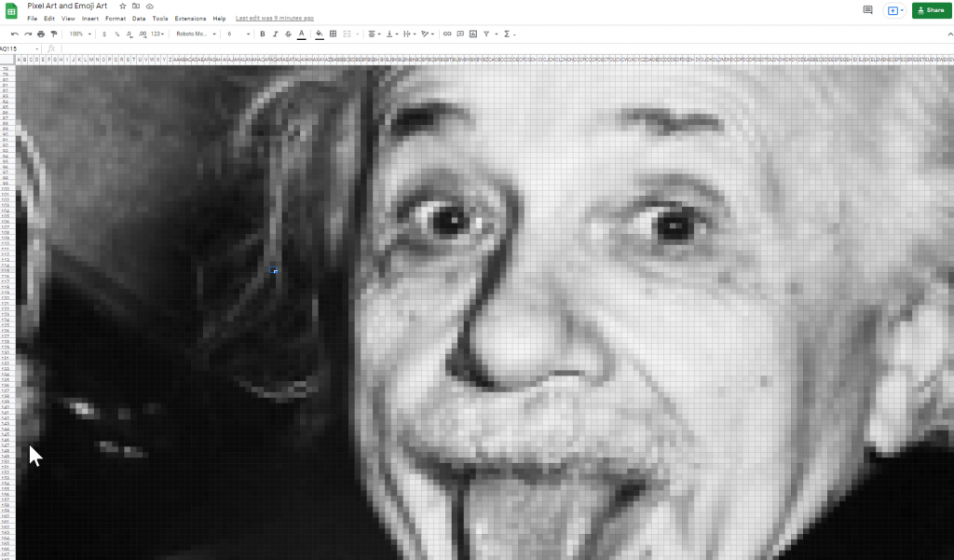Star the Pixel Art document

122,6
